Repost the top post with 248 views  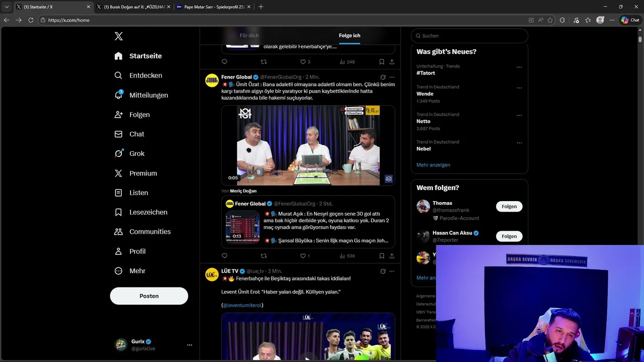[264, 62]
